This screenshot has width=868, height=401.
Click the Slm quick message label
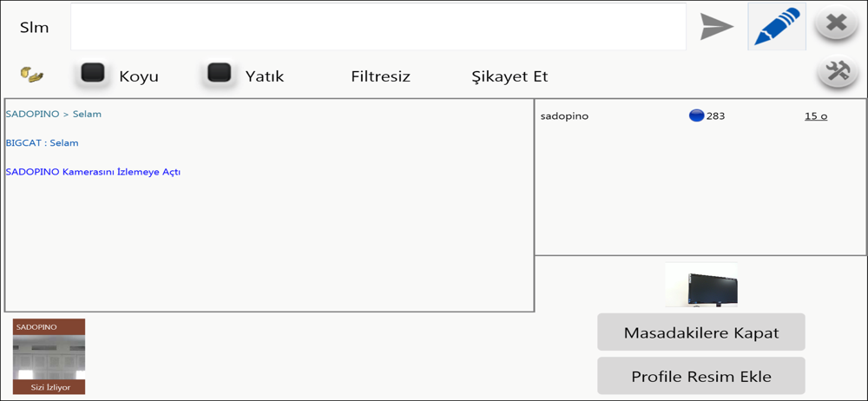point(35,28)
